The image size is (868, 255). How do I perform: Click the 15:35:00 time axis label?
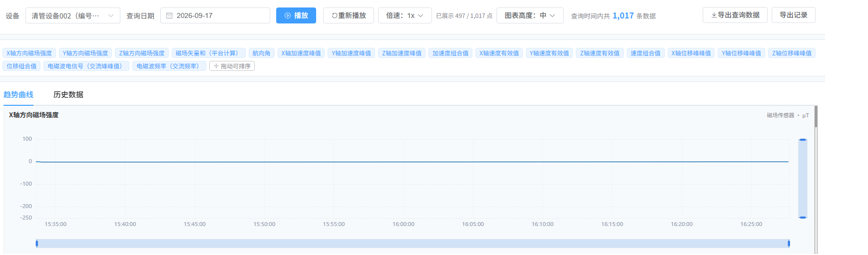click(55, 224)
